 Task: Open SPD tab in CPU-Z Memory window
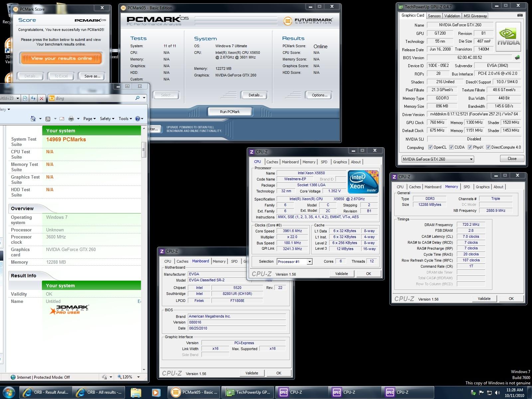tap(466, 187)
